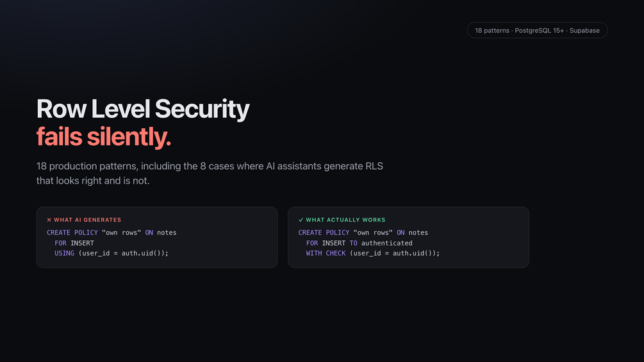Click the word 'authenticated' in right code block
Screen dimensions: 644x362
(x=386, y=243)
